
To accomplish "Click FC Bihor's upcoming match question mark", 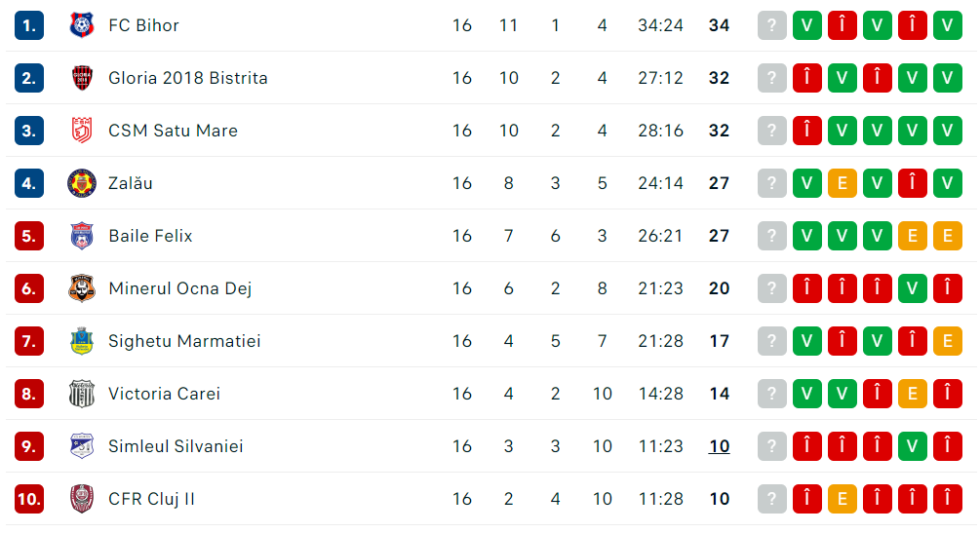I will (x=771, y=25).
